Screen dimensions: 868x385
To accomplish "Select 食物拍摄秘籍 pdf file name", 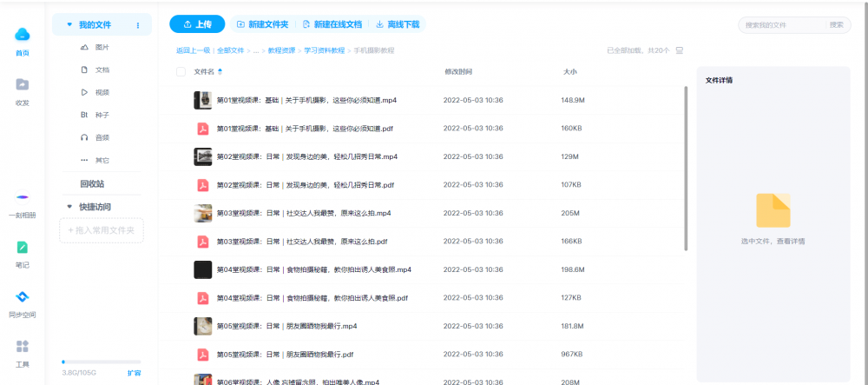I will point(312,298).
